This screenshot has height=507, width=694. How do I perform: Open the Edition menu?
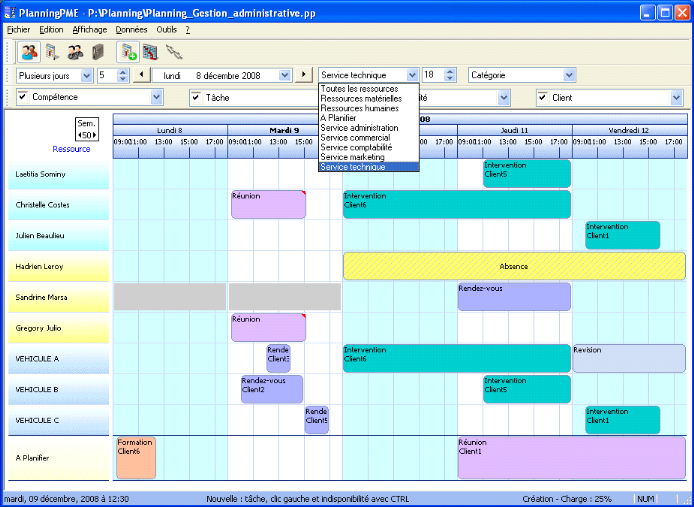pos(51,30)
